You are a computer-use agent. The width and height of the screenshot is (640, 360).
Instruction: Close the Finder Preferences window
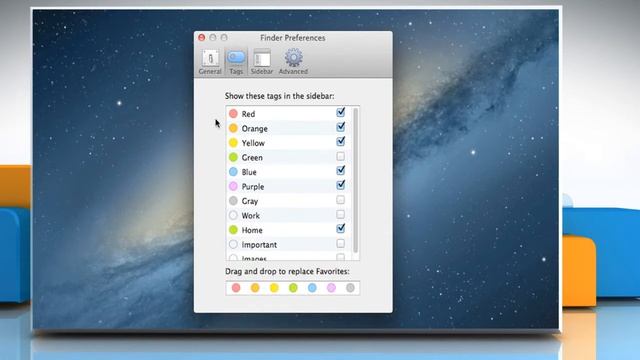point(202,38)
